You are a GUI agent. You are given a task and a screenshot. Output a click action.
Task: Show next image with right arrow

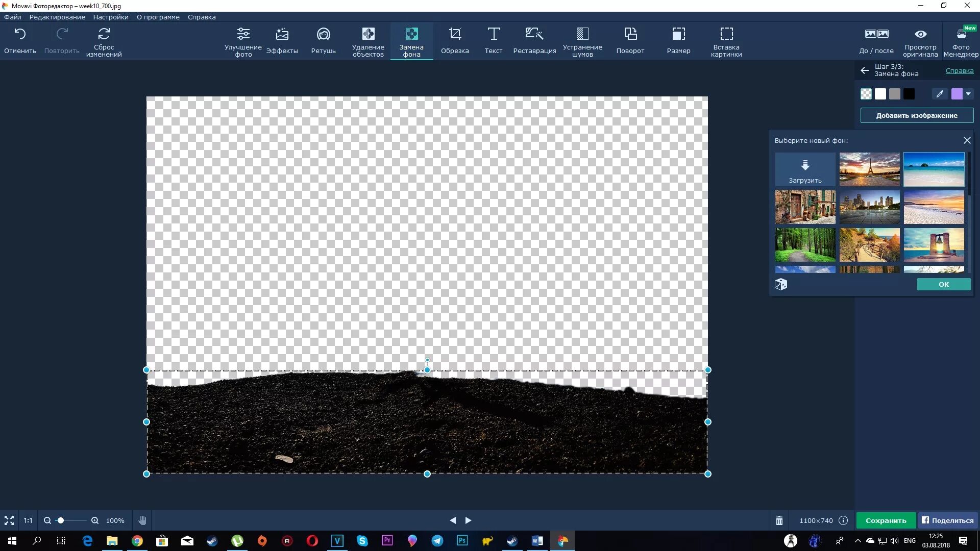(x=468, y=520)
